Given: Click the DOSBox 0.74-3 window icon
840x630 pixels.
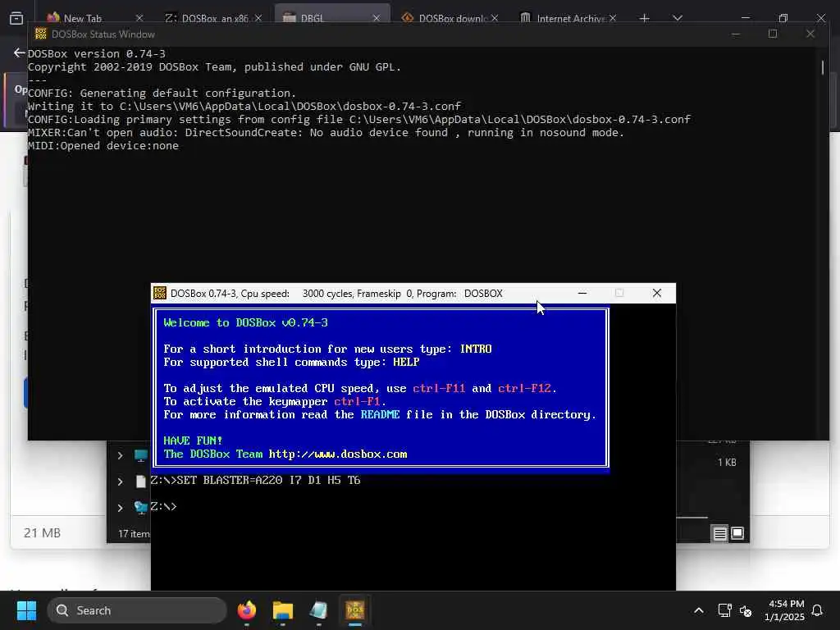Looking at the screenshot, I should click(x=160, y=293).
